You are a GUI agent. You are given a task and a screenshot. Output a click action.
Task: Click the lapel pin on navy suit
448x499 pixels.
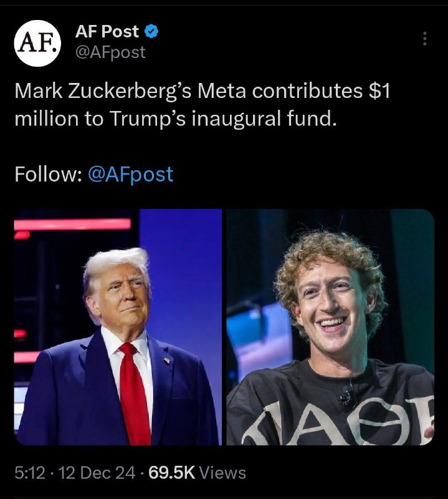[x=167, y=360]
